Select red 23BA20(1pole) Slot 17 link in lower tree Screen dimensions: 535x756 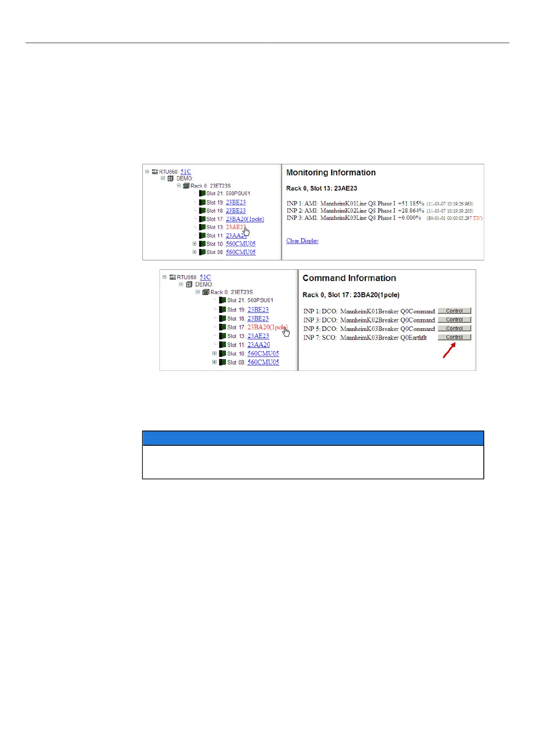(x=268, y=327)
